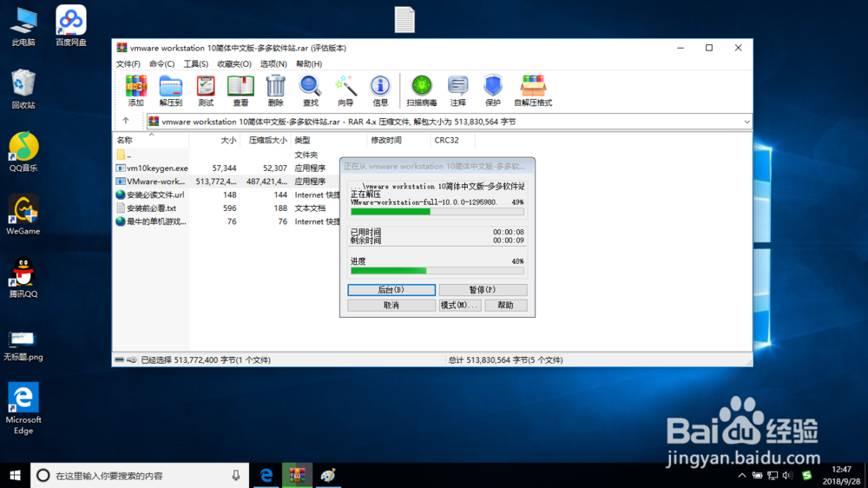Viewport: 868px width, 488px height.
Task: Select the 无标题.png desktop file
Action: pos(23,346)
